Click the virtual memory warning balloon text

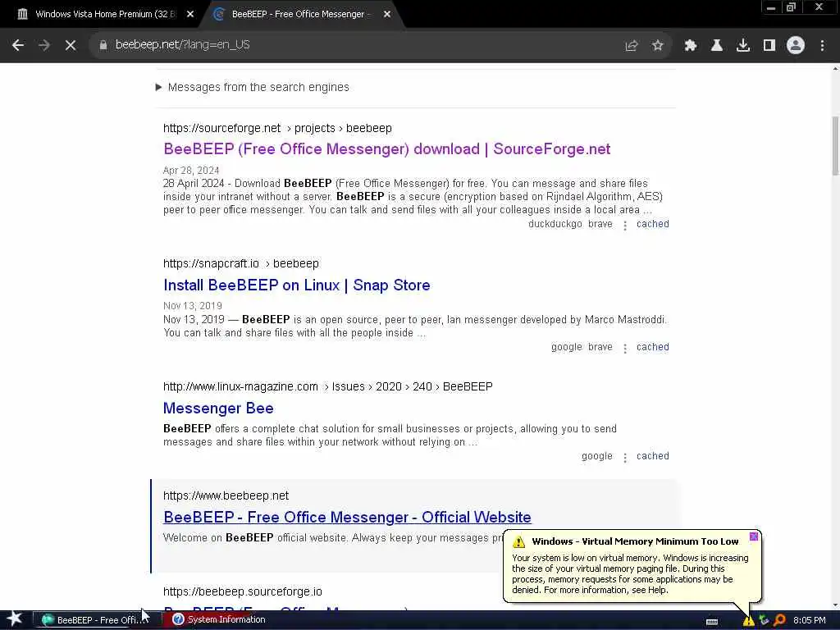[630, 573]
